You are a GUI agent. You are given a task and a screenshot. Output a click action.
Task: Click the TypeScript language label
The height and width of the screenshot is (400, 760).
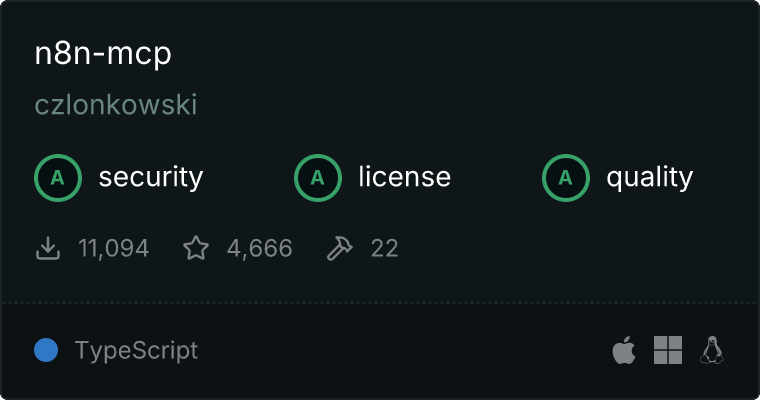pyautogui.click(x=136, y=351)
